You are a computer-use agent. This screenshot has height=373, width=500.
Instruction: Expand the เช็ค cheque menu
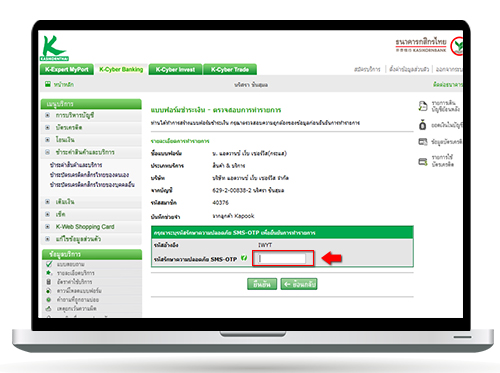(x=48, y=214)
